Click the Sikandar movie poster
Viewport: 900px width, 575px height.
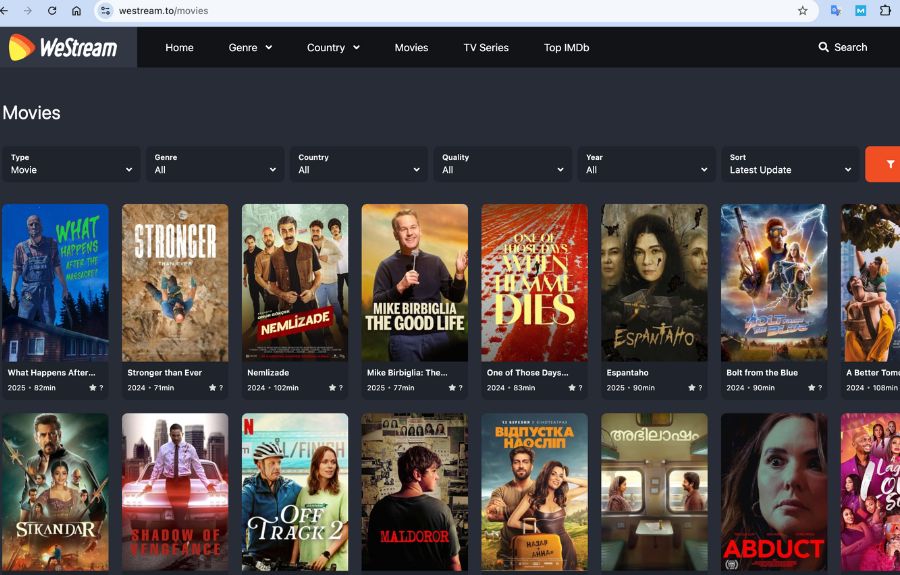(55, 492)
